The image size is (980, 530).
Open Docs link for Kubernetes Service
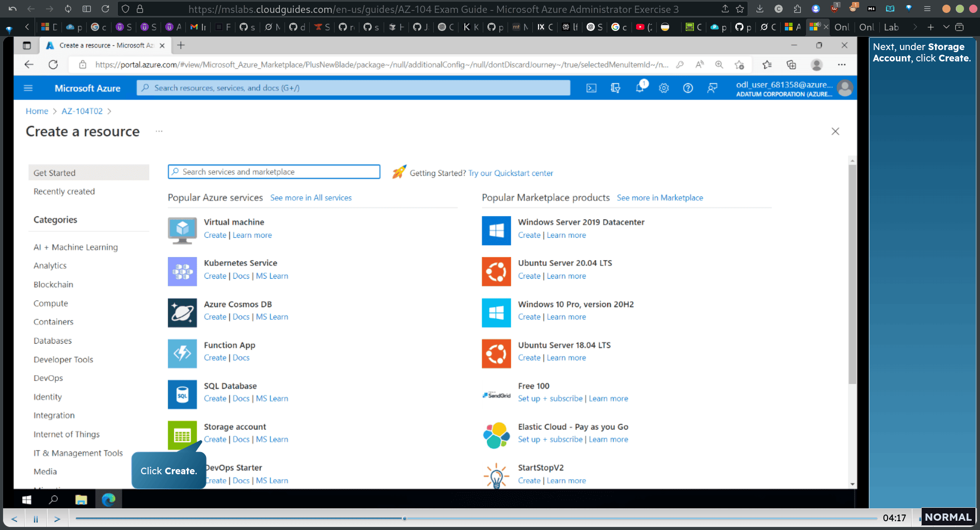241,276
